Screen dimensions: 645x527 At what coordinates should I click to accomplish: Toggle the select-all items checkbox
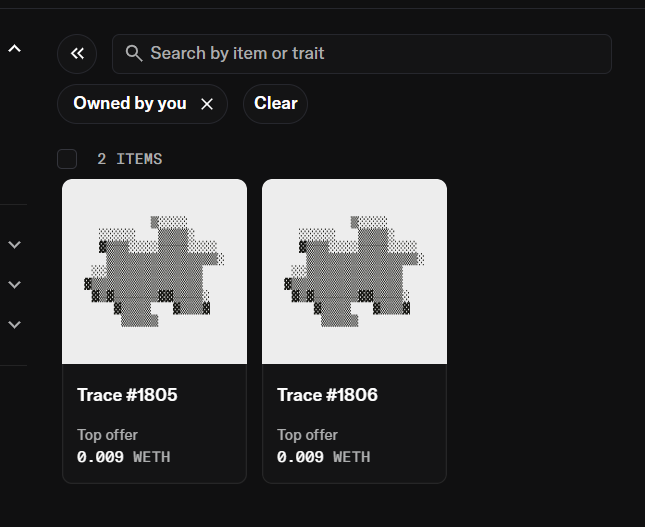pos(67,159)
